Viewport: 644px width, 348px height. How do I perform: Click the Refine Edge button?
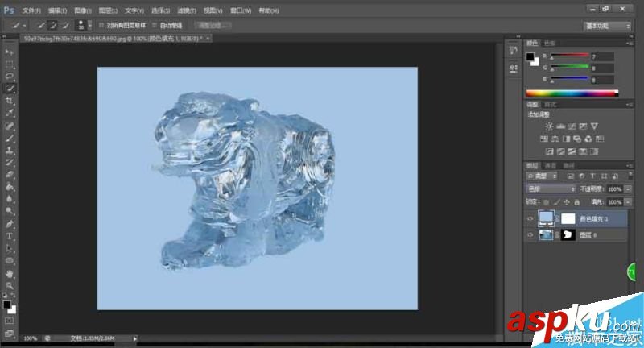(x=213, y=26)
